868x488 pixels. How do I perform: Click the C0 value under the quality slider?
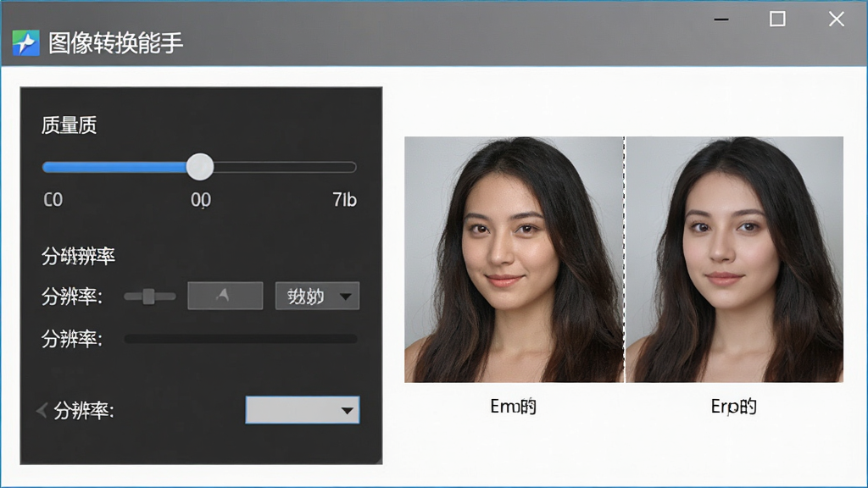pos(53,199)
